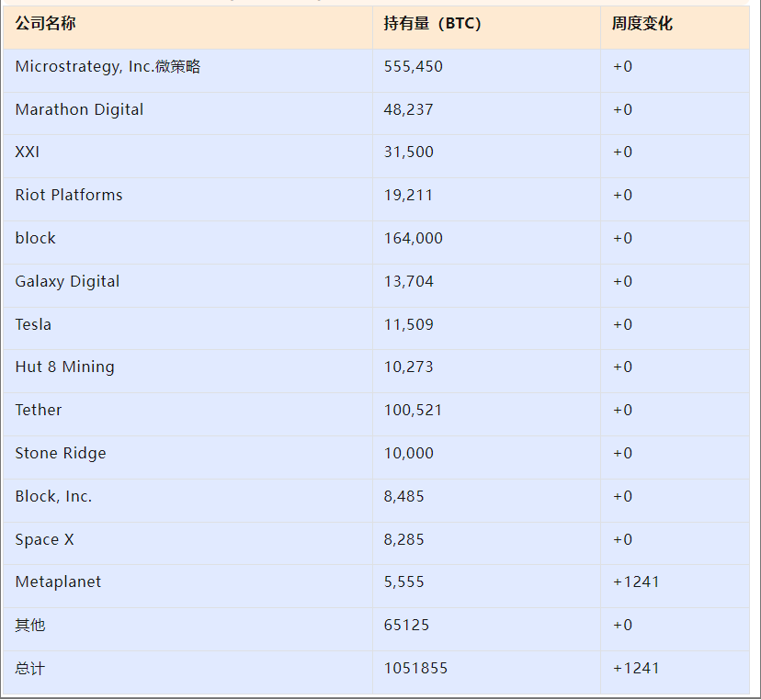Image resolution: width=761 pixels, height=700 pixels.
Task: Click the total holdings value 1051855
Action: point(415,669)
